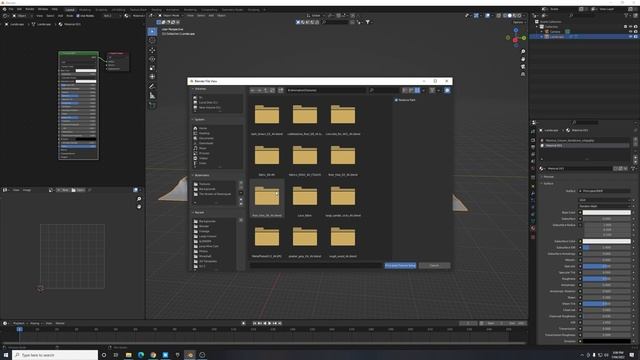Viewport: 640px width, 360px height.
Task: Switch to the Shading workspace tab
Action: point(156,9)
